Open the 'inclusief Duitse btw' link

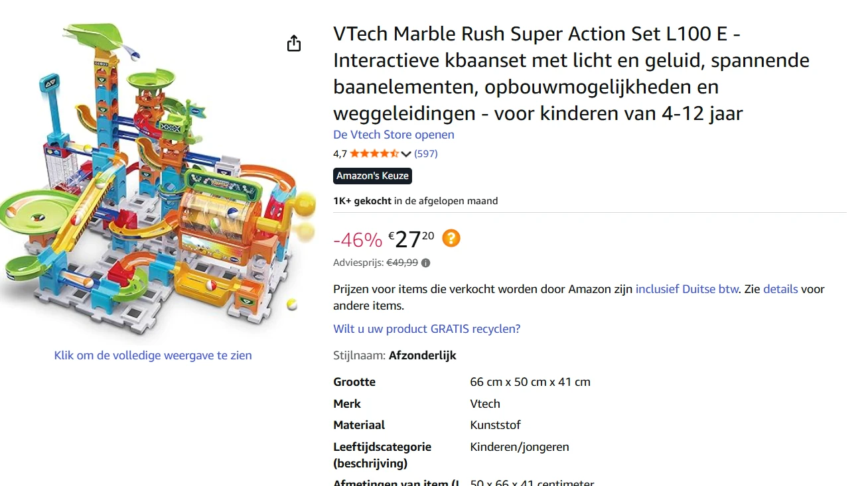point(687,289)
